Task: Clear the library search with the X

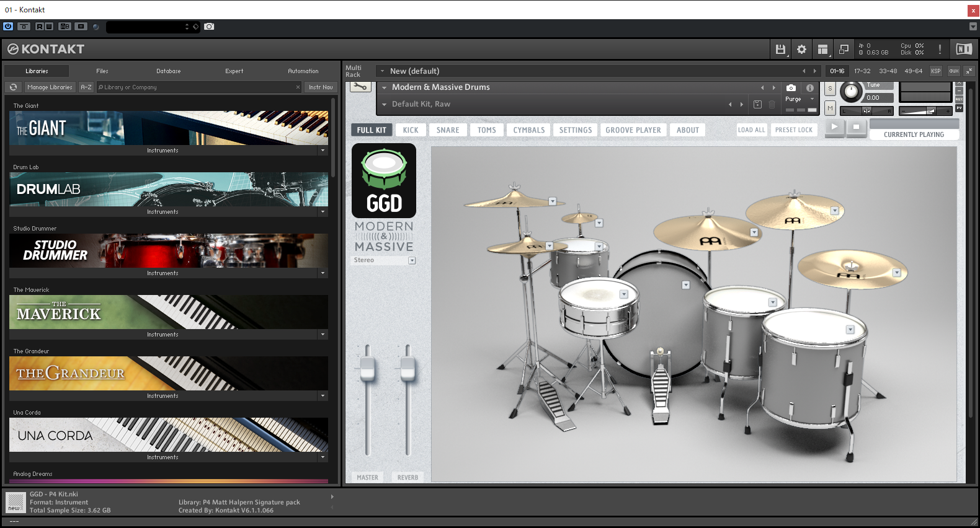Action: point(298,87)
